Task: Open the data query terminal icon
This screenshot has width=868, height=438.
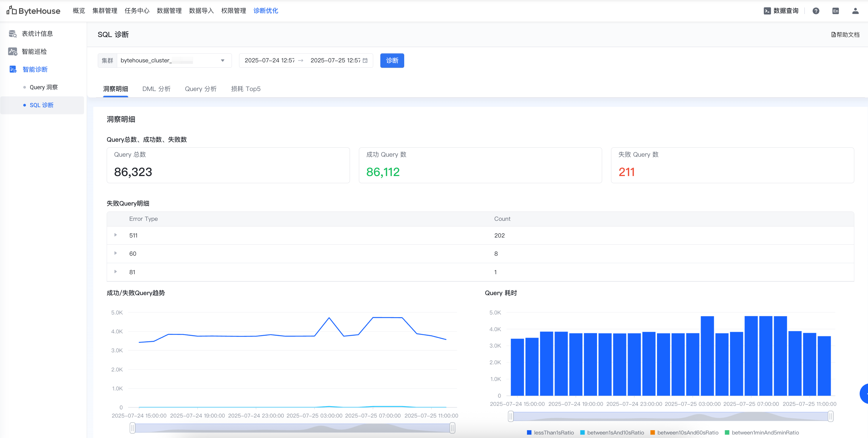Action: click(x=767, y=11)
